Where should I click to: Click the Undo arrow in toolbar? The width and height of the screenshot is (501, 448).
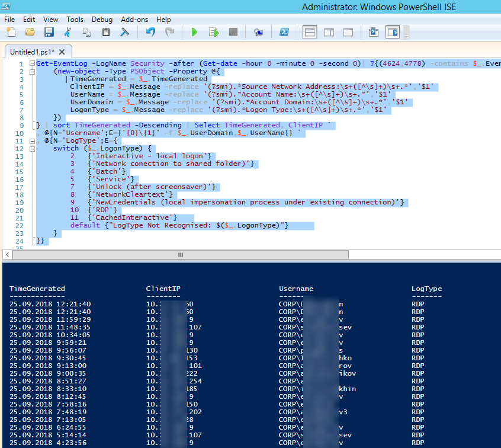pyautogui.click(x=150, y=32)
